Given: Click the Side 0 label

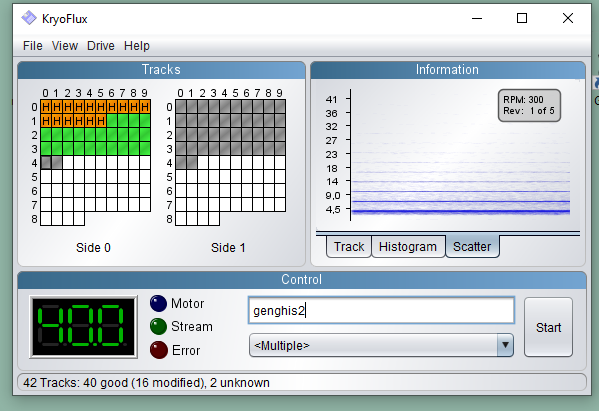Looking at the screenshot, I should click(93, 248).
